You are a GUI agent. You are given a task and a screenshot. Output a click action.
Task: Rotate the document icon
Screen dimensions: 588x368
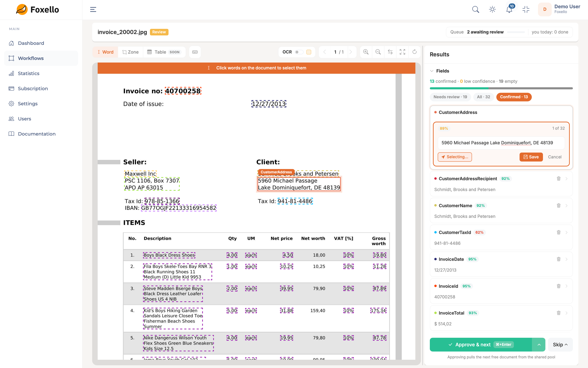click(414, 52)
